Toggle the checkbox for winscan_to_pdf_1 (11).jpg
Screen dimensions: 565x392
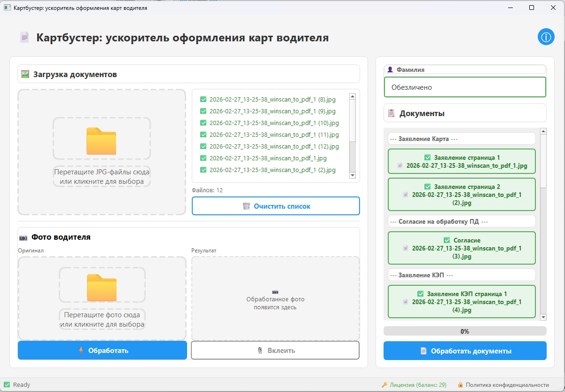(203, 134)
